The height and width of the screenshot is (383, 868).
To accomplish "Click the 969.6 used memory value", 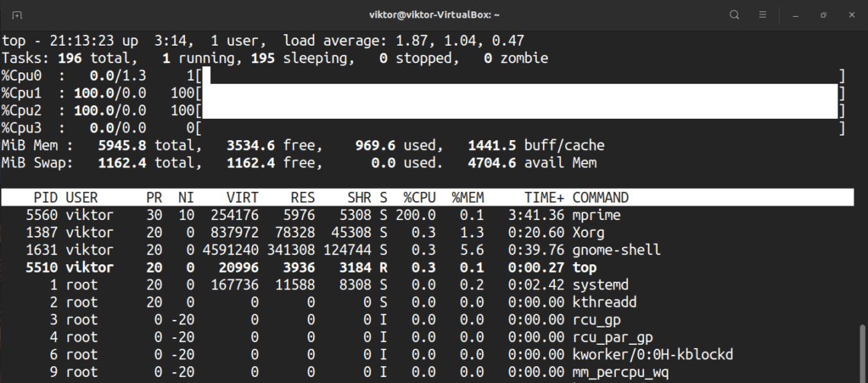I will click(x=375, y=145).
